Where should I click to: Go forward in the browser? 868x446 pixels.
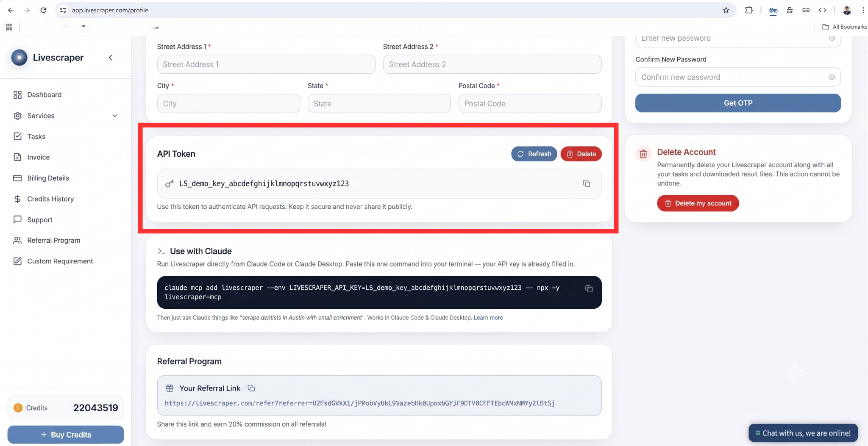tap(27, 10)
